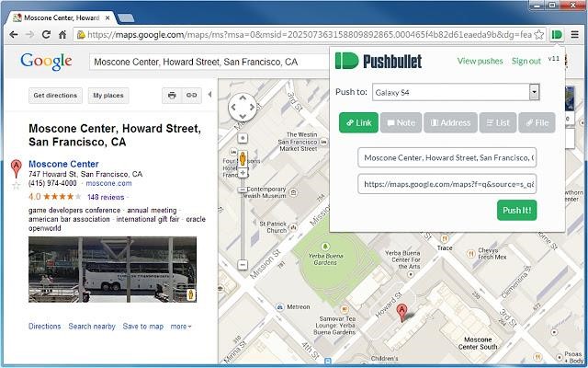Click the browser forward arrow
This screenshot has width=588, height=368.
click(29, 35)
